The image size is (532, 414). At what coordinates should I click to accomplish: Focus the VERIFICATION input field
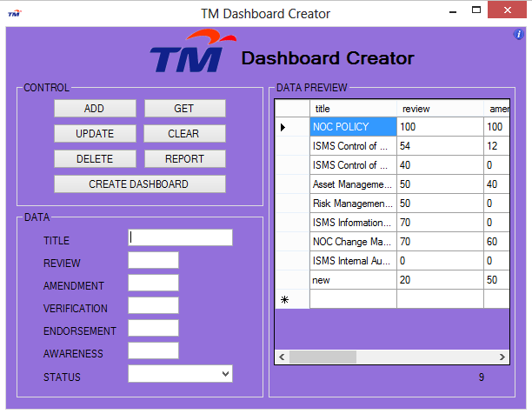(153, 305)
